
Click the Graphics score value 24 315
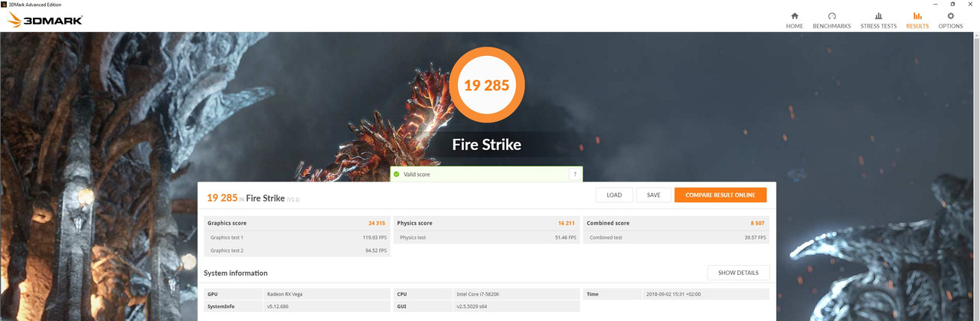pyautogui.click(x=377, y=223)
